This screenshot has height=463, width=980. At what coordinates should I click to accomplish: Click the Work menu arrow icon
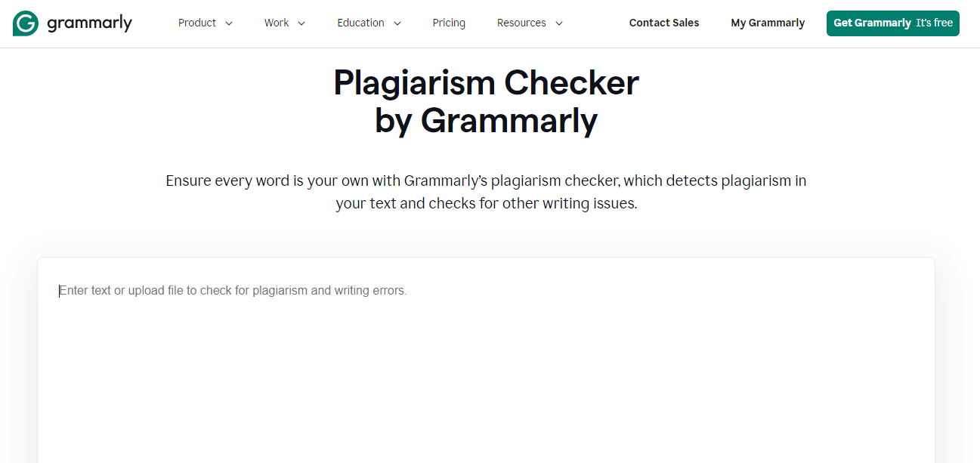point(301,23)
